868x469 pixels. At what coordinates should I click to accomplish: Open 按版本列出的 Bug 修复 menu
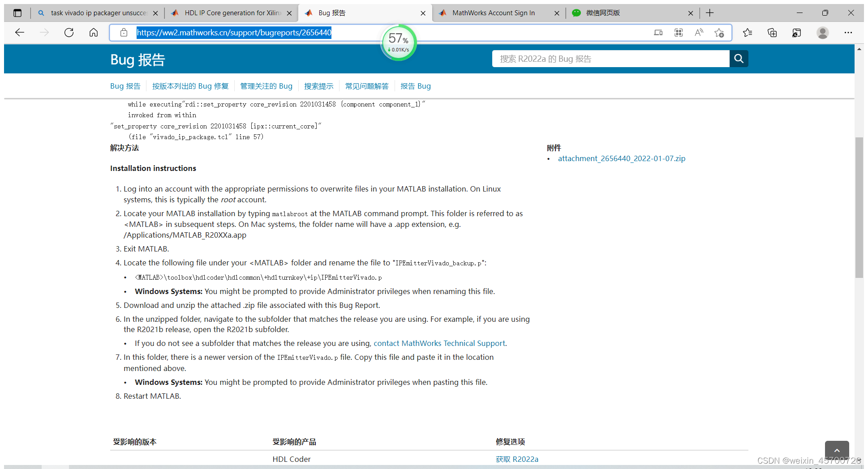[190, 85]
